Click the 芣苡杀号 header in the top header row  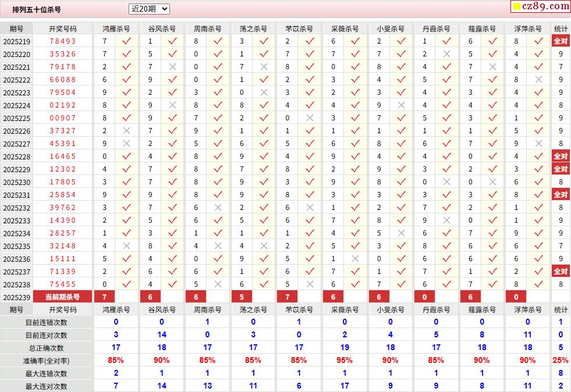pos(299,28)
